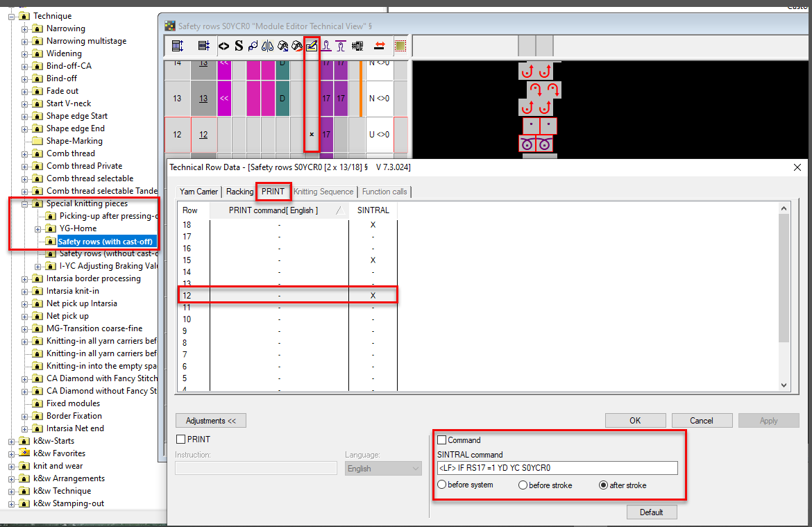This screenshot has height=527, width=812.
Task: Select the 'before stroke' radio option
Action: click(523, 485)
